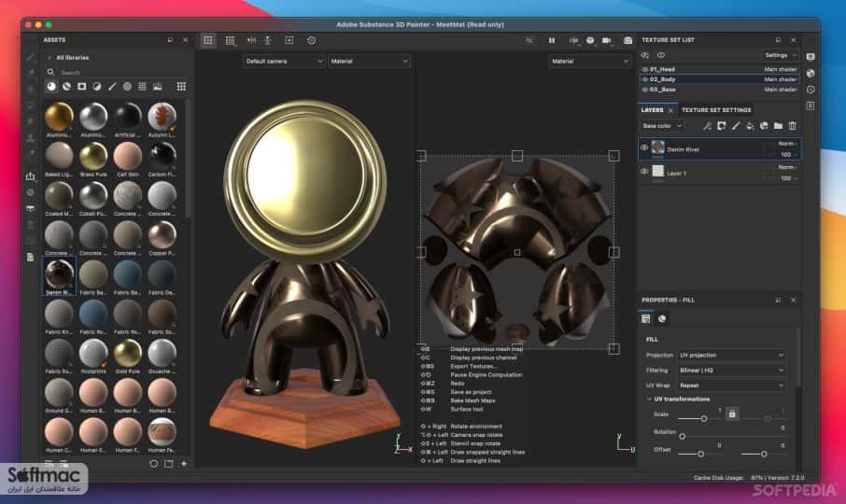
Task: Add a paint layer with brush icon
Action: (x=736, y=126)
